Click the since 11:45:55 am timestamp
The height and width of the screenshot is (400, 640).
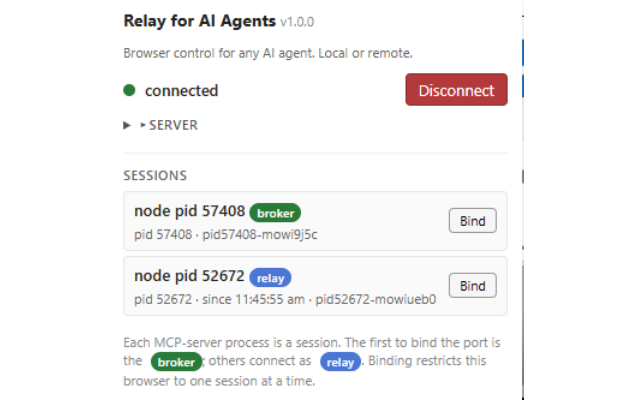(253, 300)
